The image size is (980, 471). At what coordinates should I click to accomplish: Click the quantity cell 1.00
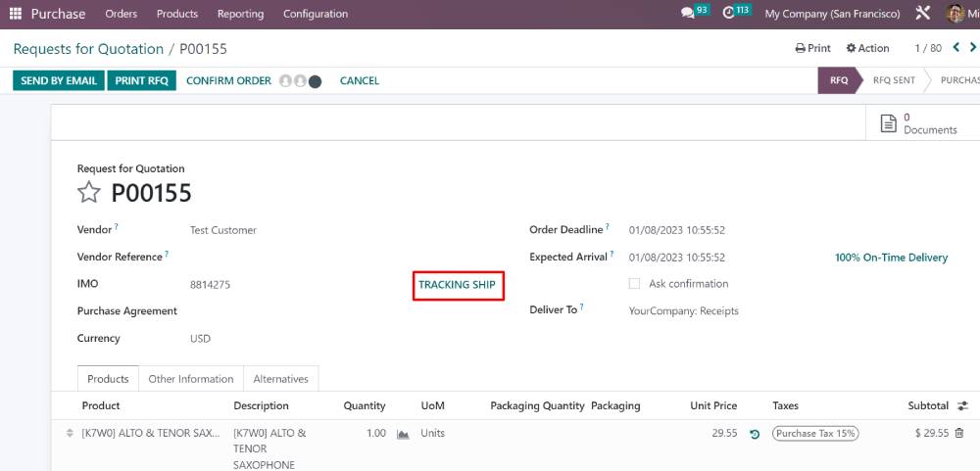[375, 433]
